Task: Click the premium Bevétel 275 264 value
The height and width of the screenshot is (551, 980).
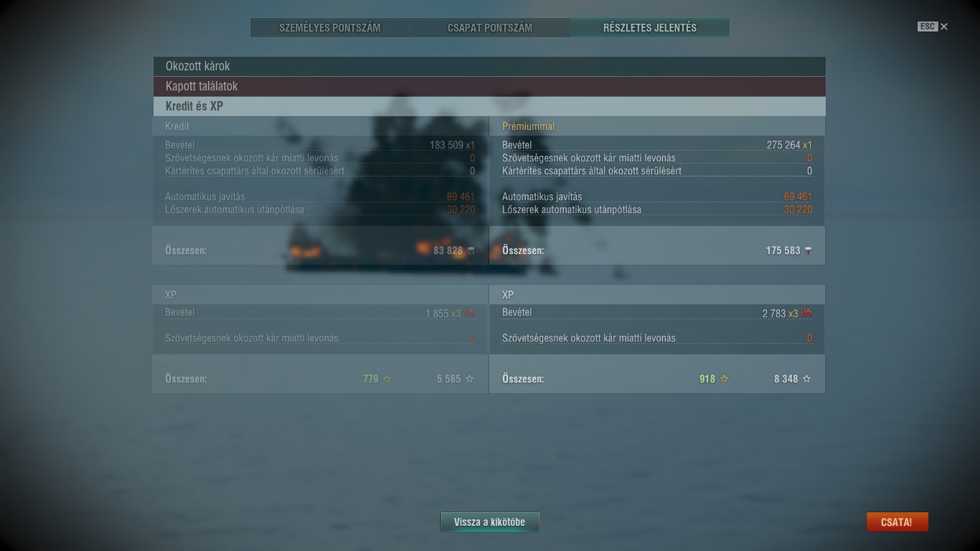Action: [x=783, y=145]
